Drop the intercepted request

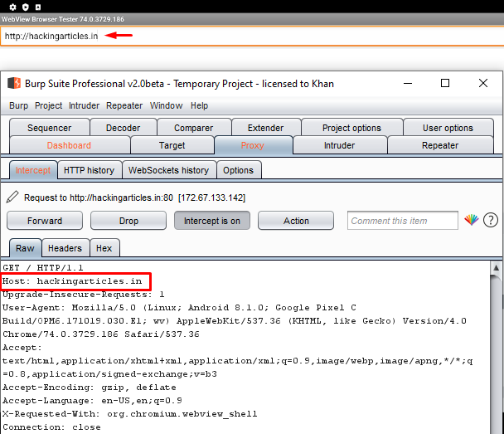pyautogui.click(x=128, y=221)
